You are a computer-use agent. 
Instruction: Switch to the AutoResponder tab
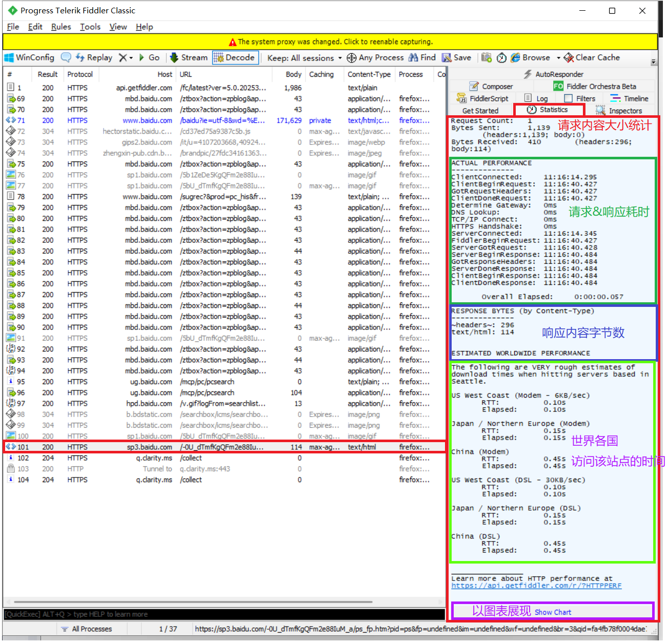pyautogui.click(x=554, y=74)
